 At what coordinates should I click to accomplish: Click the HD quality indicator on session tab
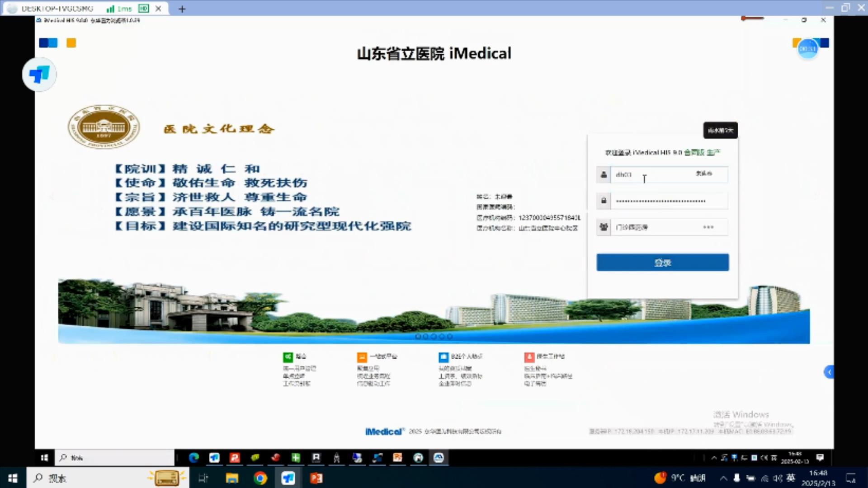coord(143,8)
